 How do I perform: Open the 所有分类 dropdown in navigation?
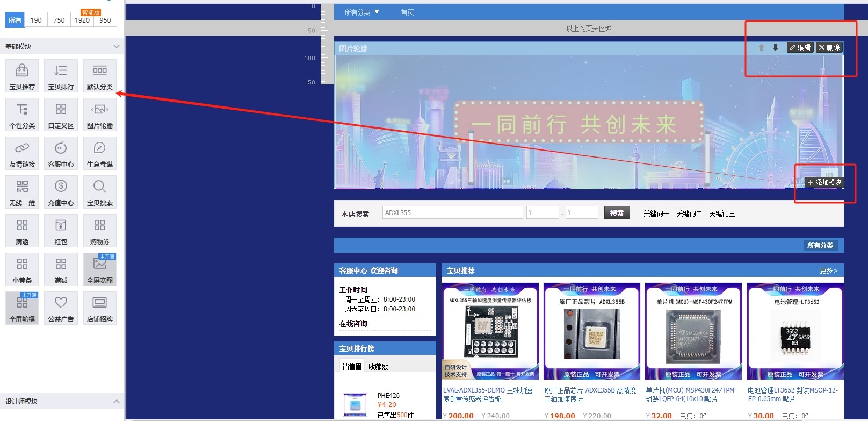[x=361, y=12]
